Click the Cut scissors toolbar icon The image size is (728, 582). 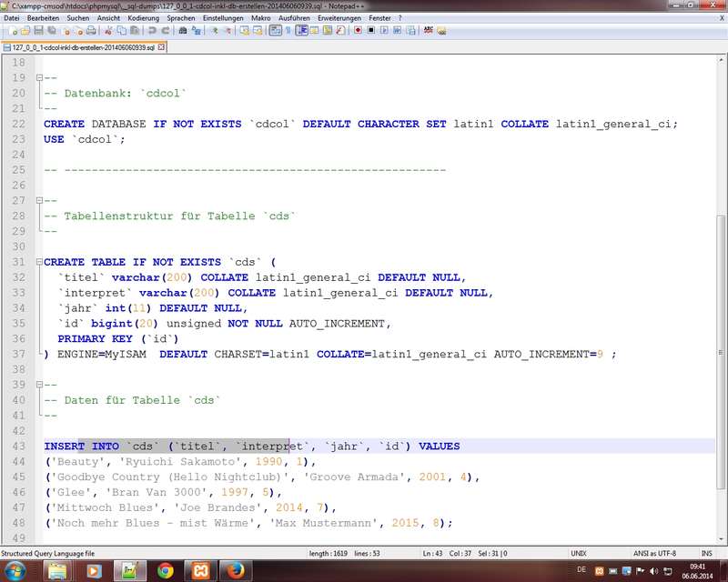point(108,30)
